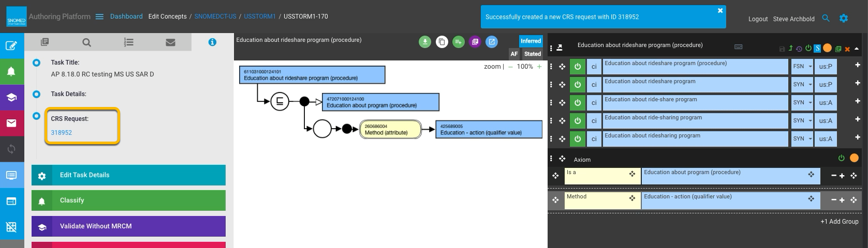Click the green upward arrow in concept header

pos(790,48)
